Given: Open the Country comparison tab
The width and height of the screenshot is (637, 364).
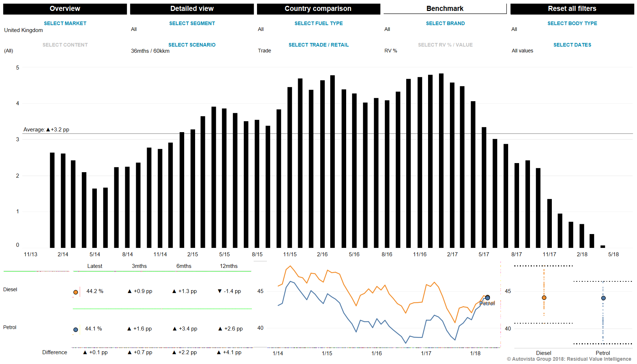Looking at the screenshot, I should 318,9.
